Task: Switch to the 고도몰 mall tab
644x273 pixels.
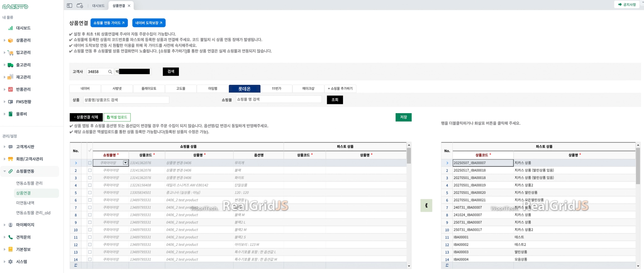Action: (x=181, y=89)
